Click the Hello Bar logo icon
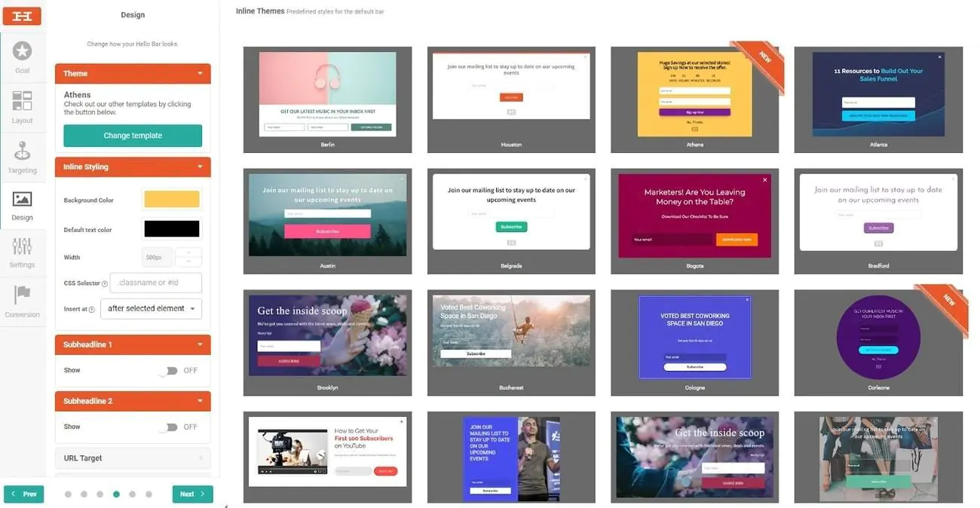This screenshot has height=508, width=980. pyautogui.click(x=22, y=15)
